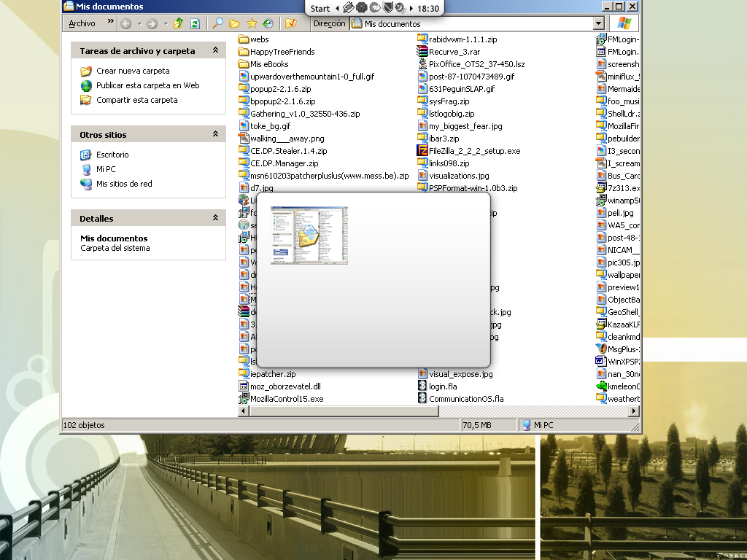This screenshot has width=747, height=560.
Task: Click the file list scrollbar's left arrow
Action: [x=244, y=411]
